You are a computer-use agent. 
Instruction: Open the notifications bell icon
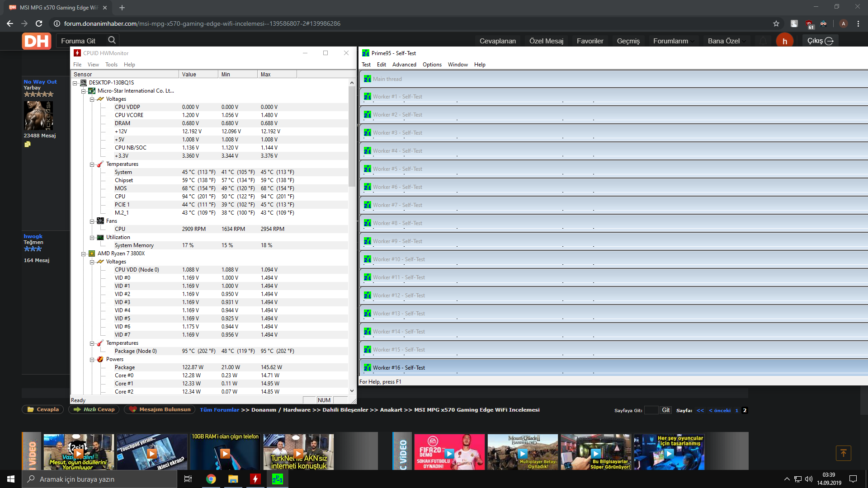click(763, 41)
